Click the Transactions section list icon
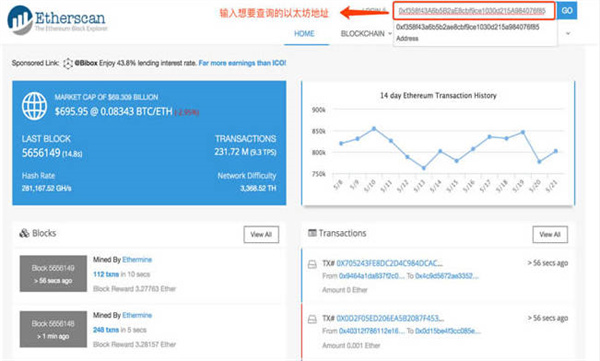600x361 pixels. coord(312,233)
